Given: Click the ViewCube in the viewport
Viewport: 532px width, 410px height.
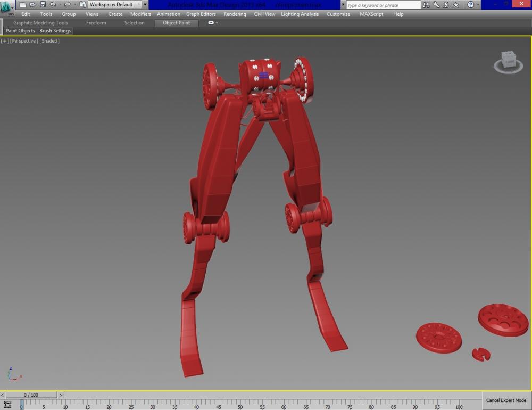Looking at the screenshot, I should [509, 61].
